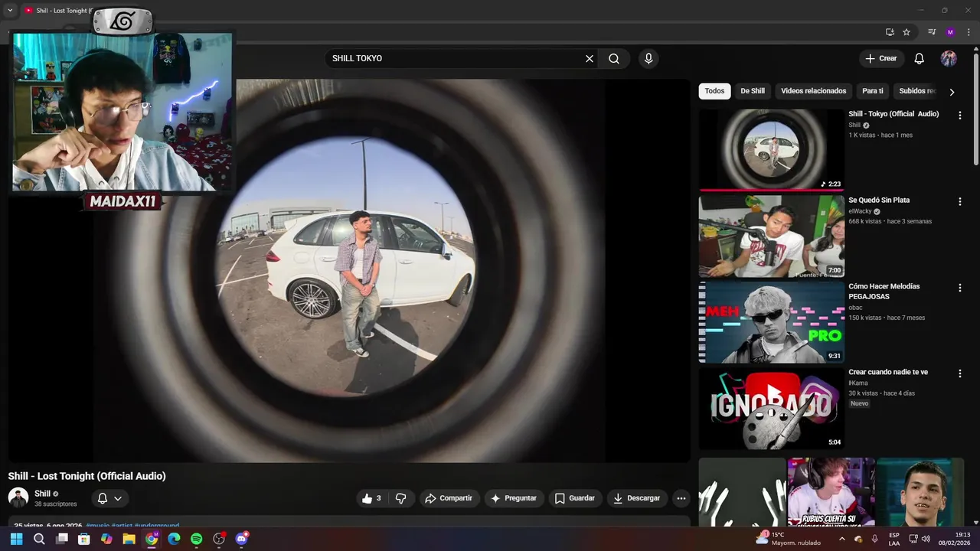Open Discord from the taskbar
Viewport: 980px width, 551px height.
tap(242, 539)
